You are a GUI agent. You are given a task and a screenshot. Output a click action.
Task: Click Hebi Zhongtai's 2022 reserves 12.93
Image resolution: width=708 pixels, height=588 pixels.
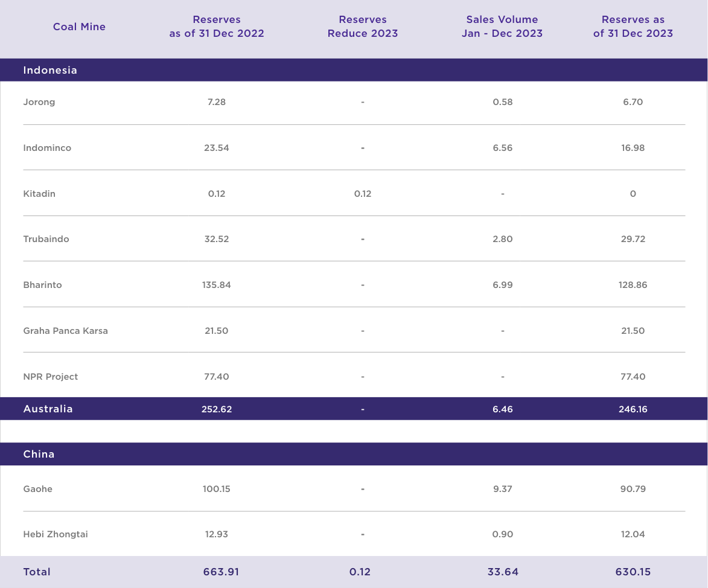(x=217, y=534)
